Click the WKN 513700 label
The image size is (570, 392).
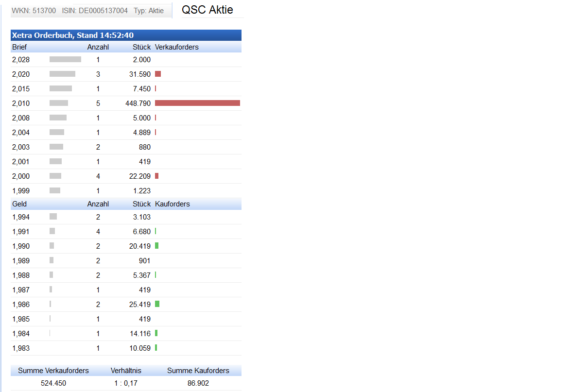click(x=34, y=10)
